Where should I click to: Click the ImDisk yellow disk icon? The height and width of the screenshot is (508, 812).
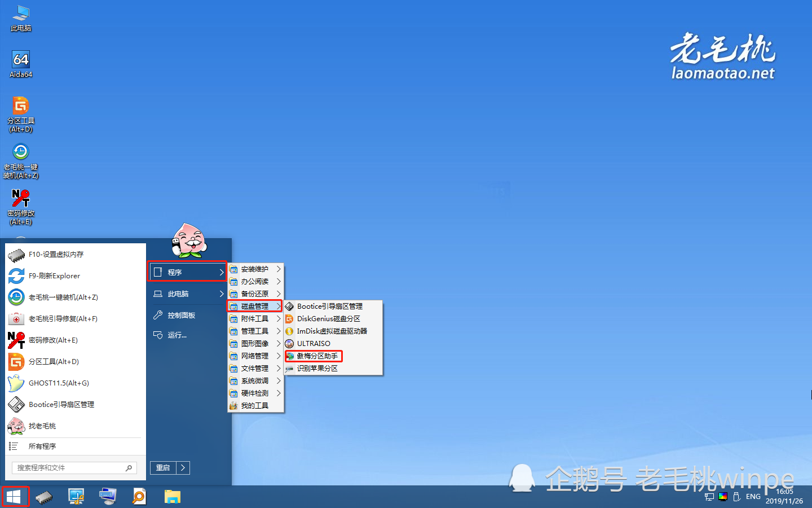tap(289, 331)
